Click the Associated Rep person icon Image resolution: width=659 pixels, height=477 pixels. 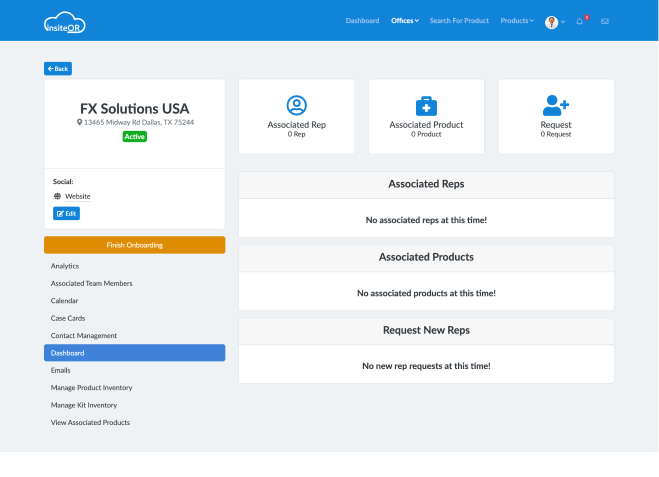click(x=297, y=105)
